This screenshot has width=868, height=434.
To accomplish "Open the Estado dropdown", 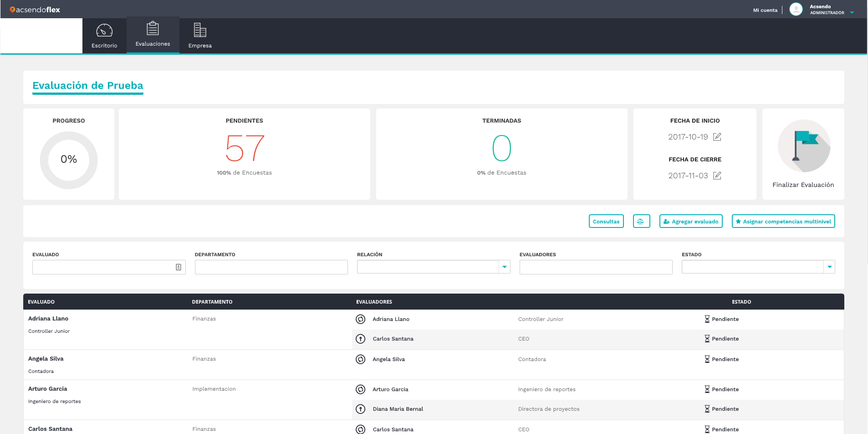I will 758,267.
